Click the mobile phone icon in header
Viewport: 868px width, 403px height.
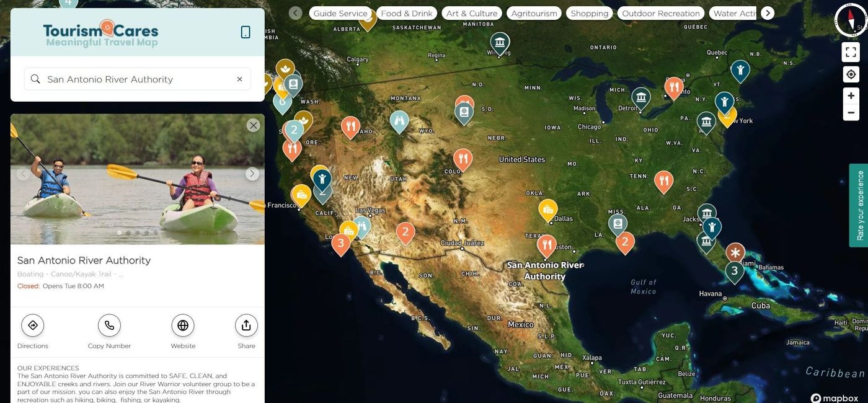[246, 32]
